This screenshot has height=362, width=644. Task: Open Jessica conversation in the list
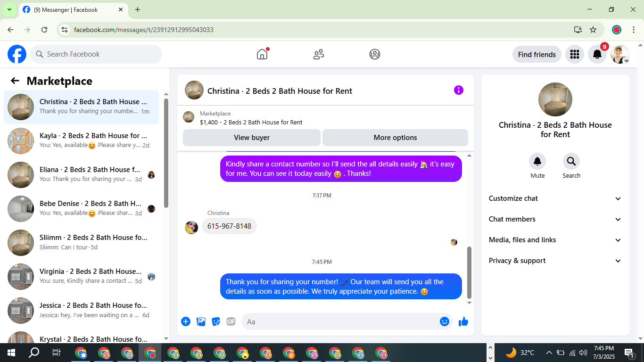click(x=82, y=311)
